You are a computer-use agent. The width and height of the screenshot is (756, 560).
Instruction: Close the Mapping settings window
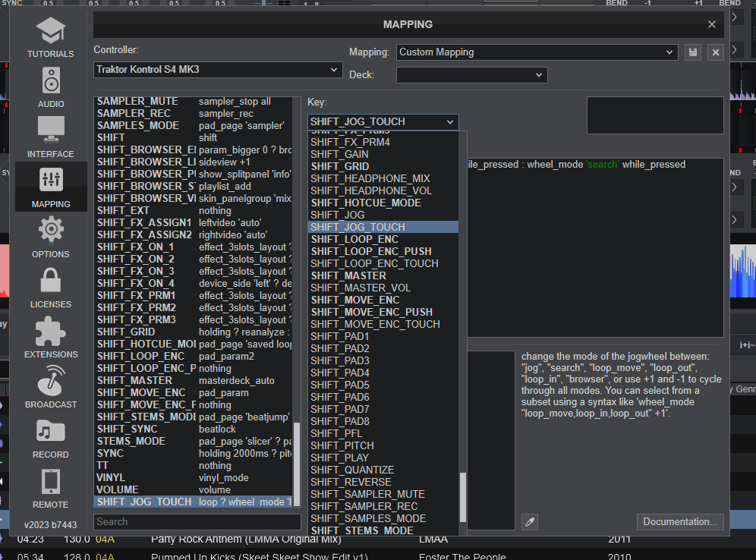click(712, 24)
